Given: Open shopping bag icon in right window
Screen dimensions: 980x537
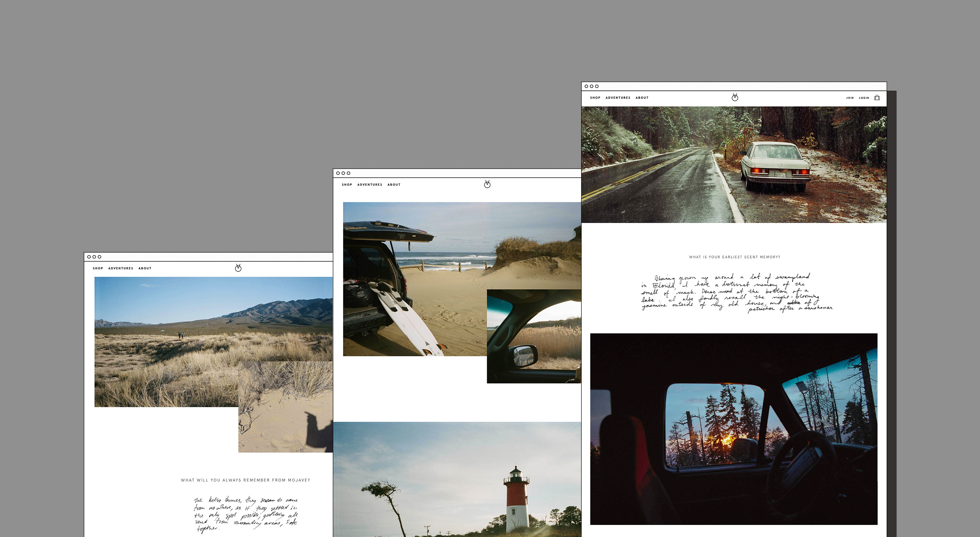Looking at the screenshot, I should (877, 98).
